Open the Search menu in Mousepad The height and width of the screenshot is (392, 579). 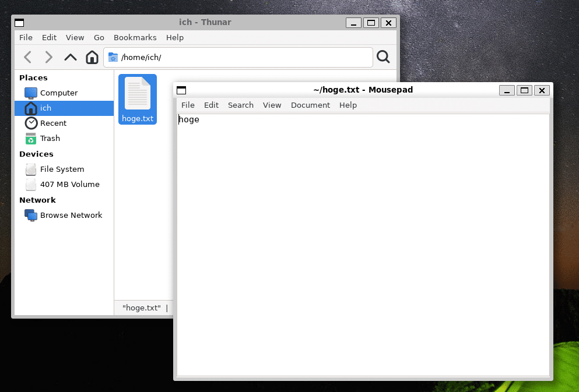(240, 105)
